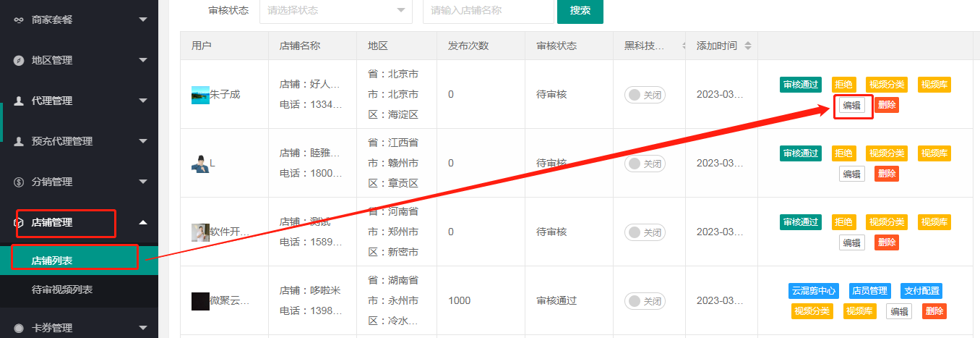Toggle 黑科技 switch for user L row

[x=645, y=164]
